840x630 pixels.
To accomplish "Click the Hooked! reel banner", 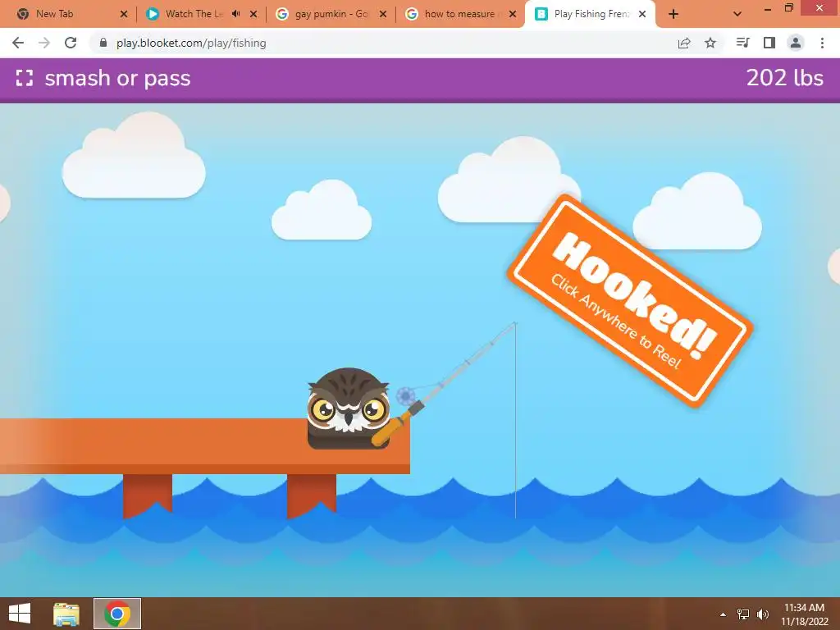I will click(630, 300).
